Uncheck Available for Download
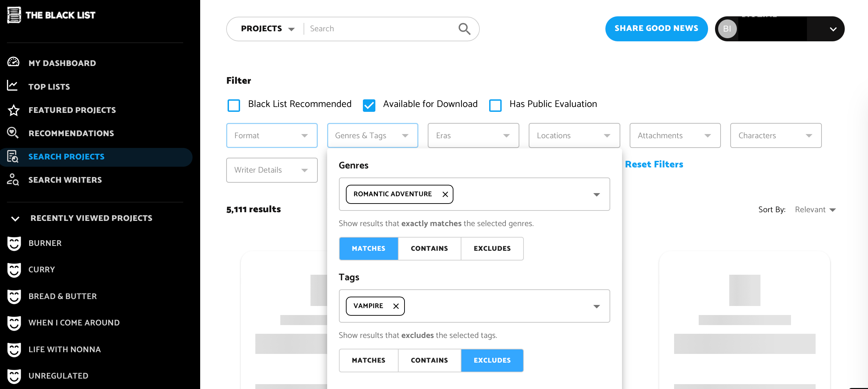The height and width of the screenshot is (389, 868). click(369, 105)
